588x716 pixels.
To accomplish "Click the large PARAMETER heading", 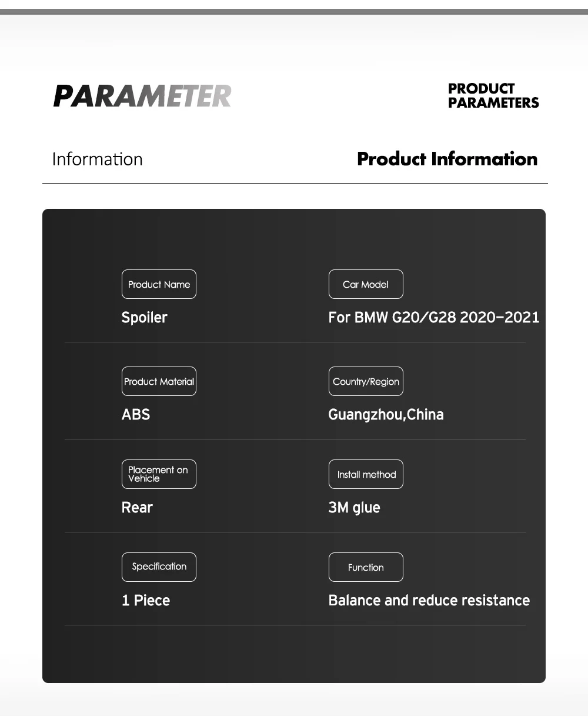I will point(142,96).
